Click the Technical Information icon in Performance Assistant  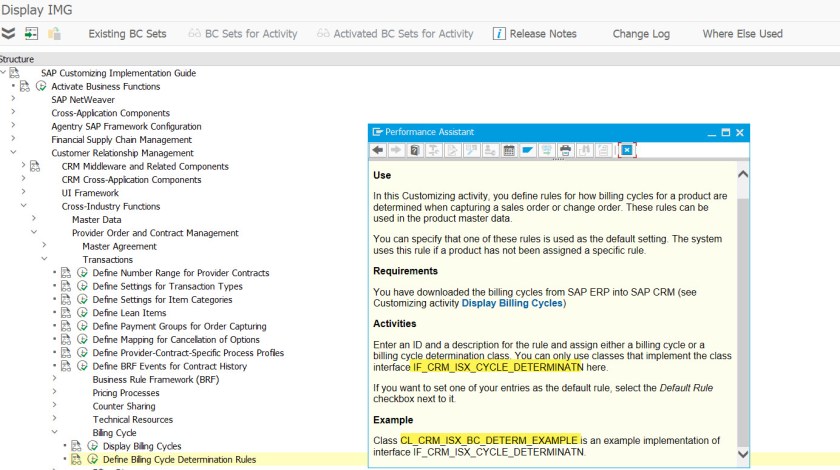pyautogui.click(x=433, y=150)
